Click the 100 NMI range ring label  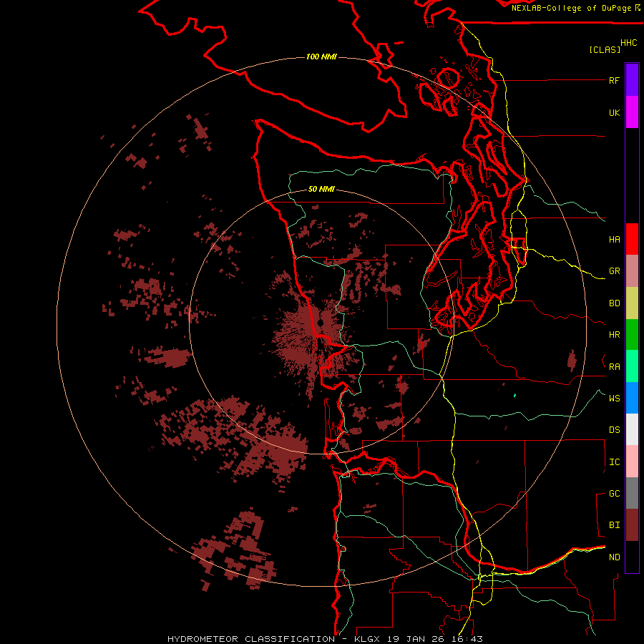coord(321,57)
